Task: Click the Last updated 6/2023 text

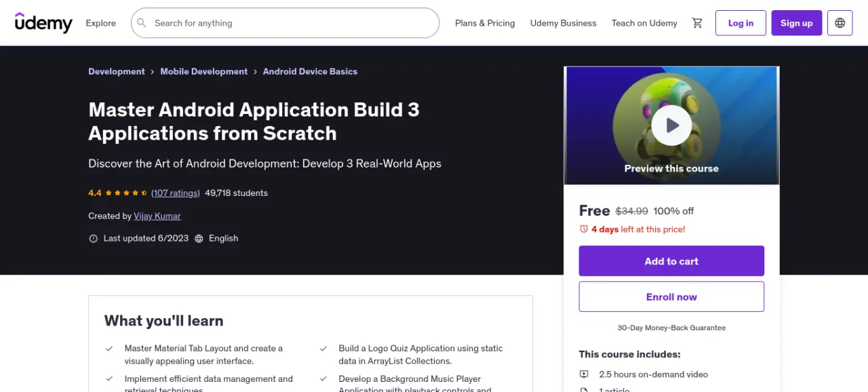Action: point(146,239)
